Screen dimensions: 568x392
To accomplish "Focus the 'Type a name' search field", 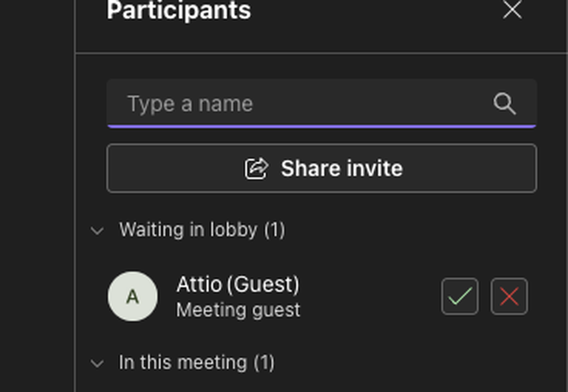I will [295, 103].
